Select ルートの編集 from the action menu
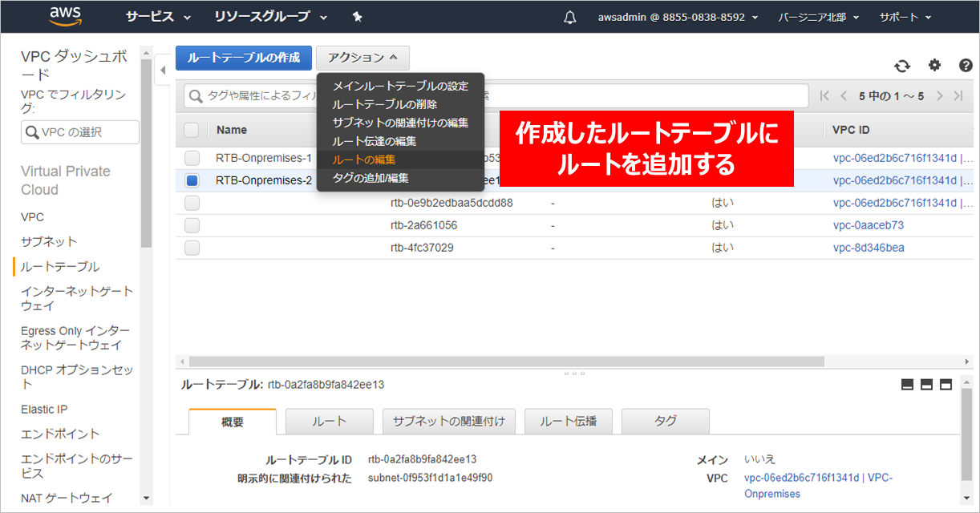This screenshot has height=513, width=980. click(x=364, y=160)
